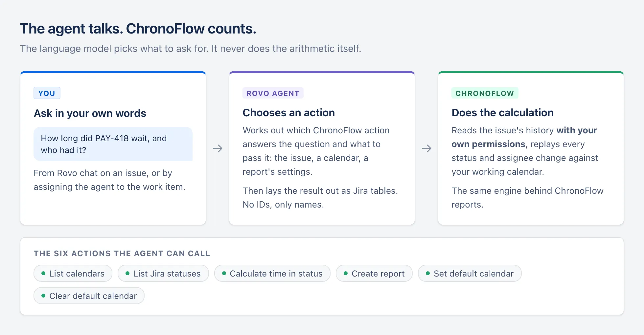The image size is (644, 335).
Task: Click the subtitle about the language model
Action: tap(191, 49)
